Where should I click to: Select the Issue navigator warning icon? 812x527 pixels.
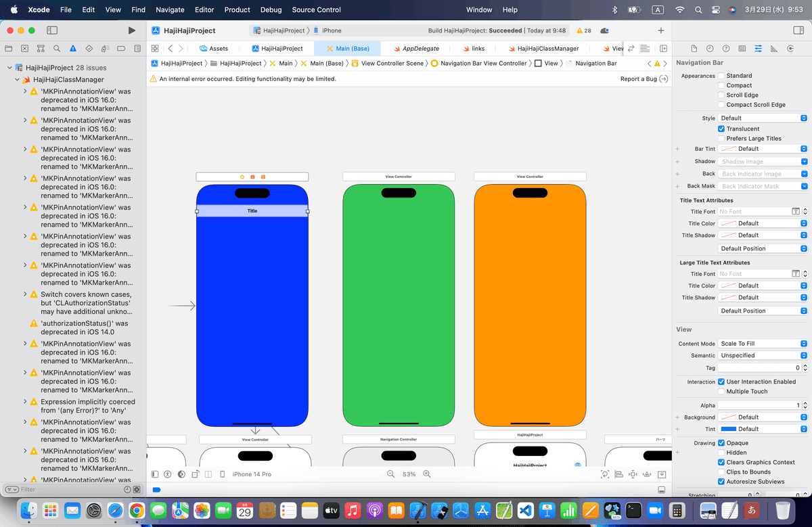click(x=73, y=49)
